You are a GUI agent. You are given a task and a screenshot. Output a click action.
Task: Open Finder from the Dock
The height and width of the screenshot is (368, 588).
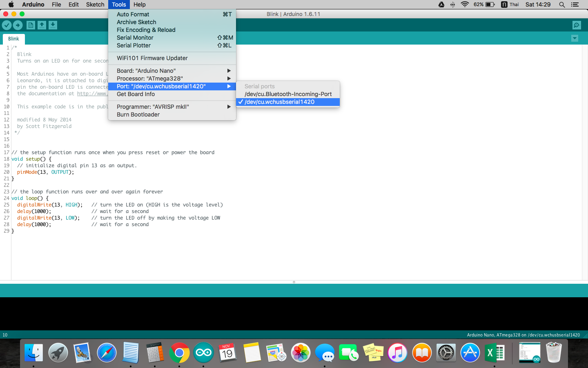pos(33,352)
